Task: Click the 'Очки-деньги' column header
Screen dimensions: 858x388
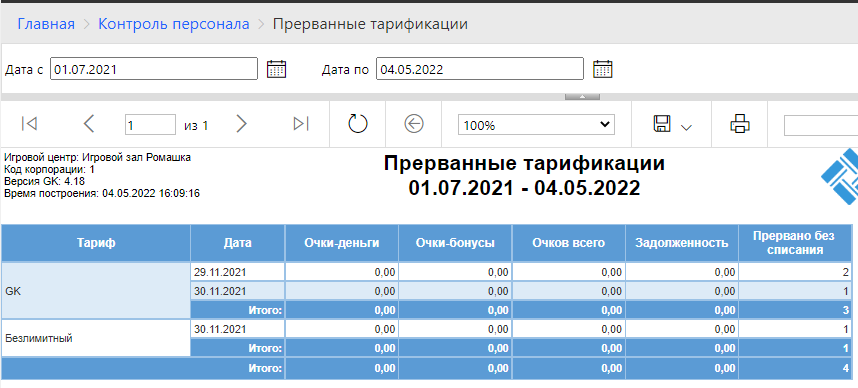Action: (x=341, y=243)
